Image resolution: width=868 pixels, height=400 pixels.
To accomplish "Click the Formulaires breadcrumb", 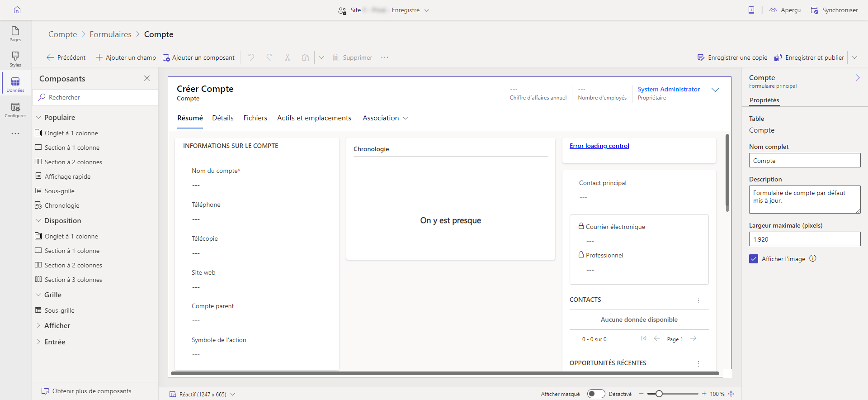I will click(x=111, y=34).
